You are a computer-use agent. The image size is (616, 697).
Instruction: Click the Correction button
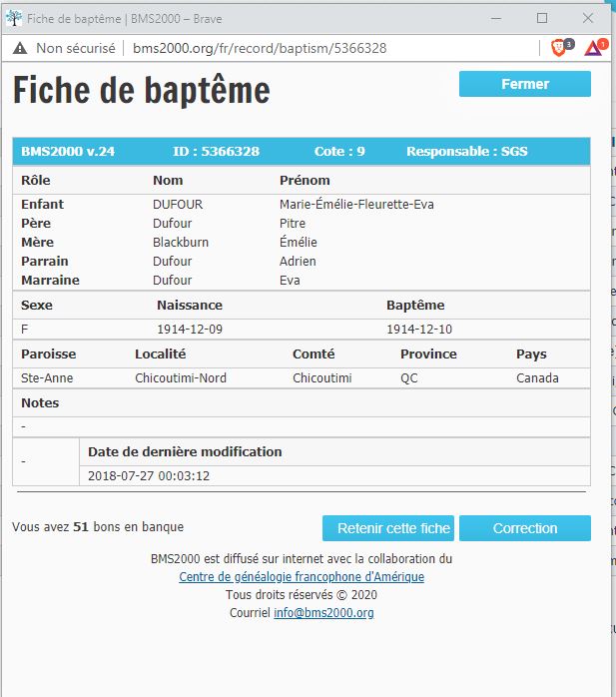click(x=525, y=528)
